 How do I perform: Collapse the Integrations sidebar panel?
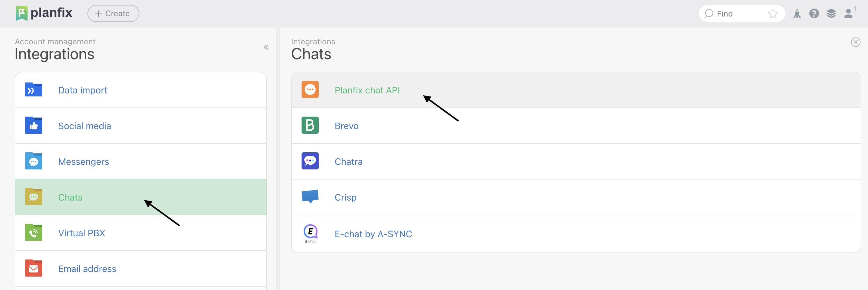(x=266, y=47)
